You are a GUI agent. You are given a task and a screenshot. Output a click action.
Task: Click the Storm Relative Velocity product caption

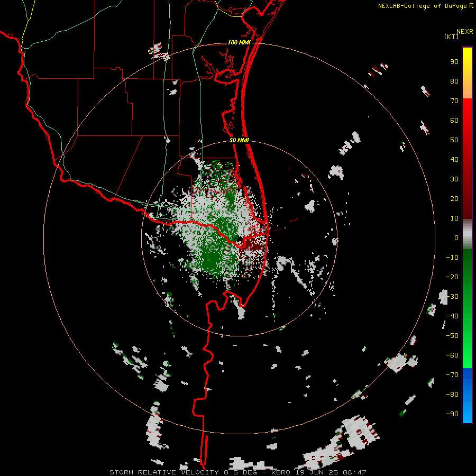point(238,472)
